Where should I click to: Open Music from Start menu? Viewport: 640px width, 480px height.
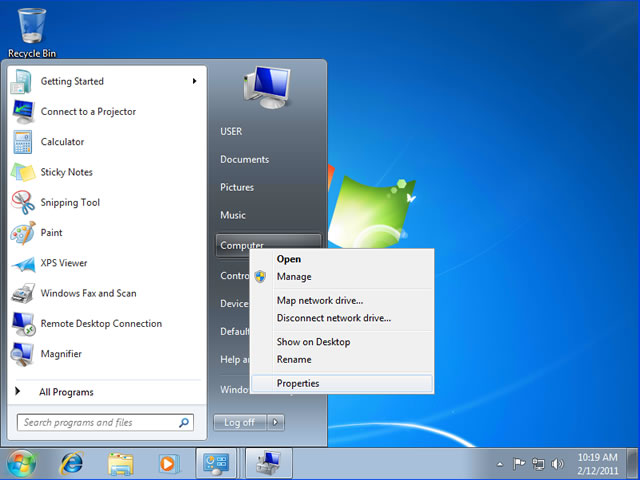[x=233, y=215]
